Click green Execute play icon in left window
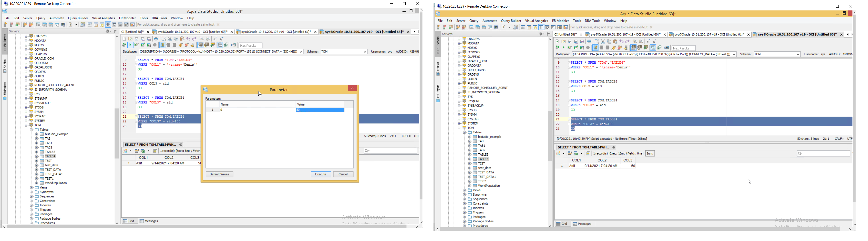 click(130, 45)
